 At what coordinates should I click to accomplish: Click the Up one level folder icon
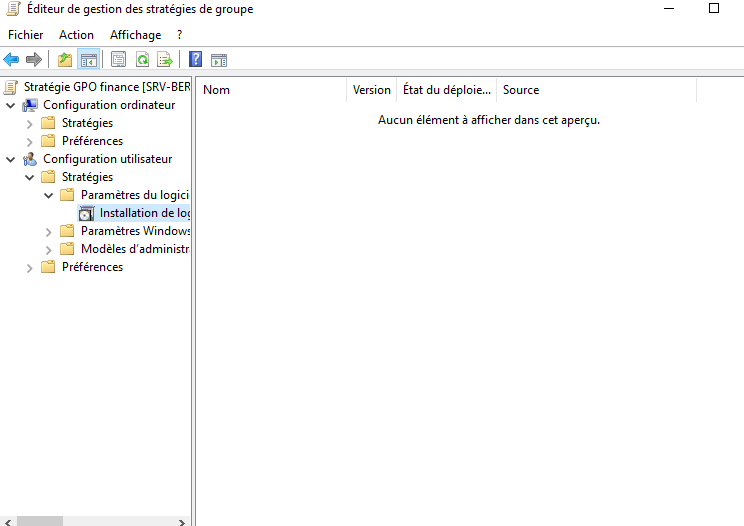pyautogui.click(x=65, y=59)
